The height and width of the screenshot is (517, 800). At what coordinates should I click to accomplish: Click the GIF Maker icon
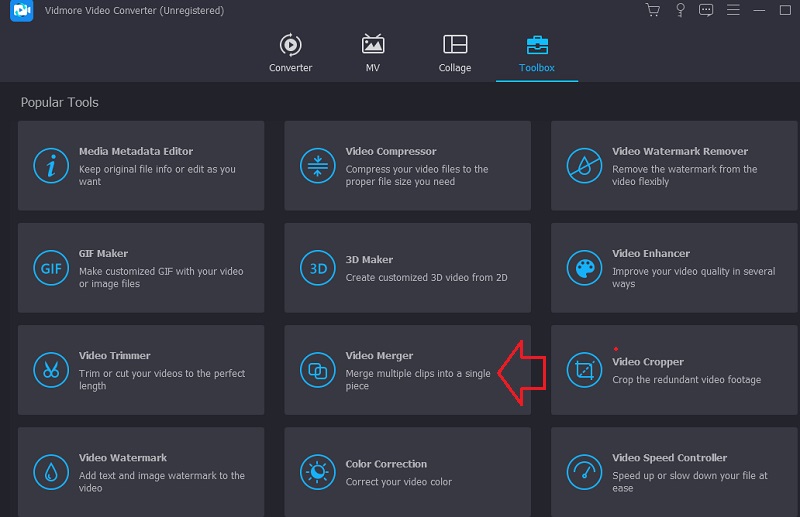tap(51, 268)
